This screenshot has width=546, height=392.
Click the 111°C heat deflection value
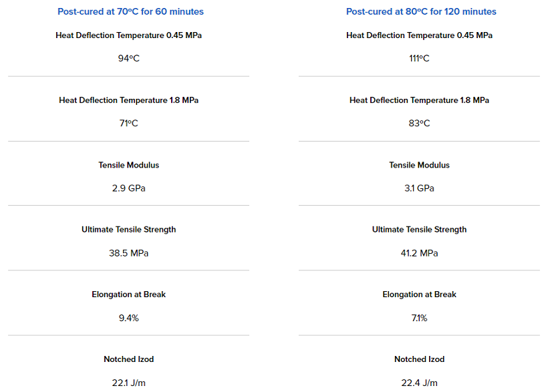(x=419, y=59)
